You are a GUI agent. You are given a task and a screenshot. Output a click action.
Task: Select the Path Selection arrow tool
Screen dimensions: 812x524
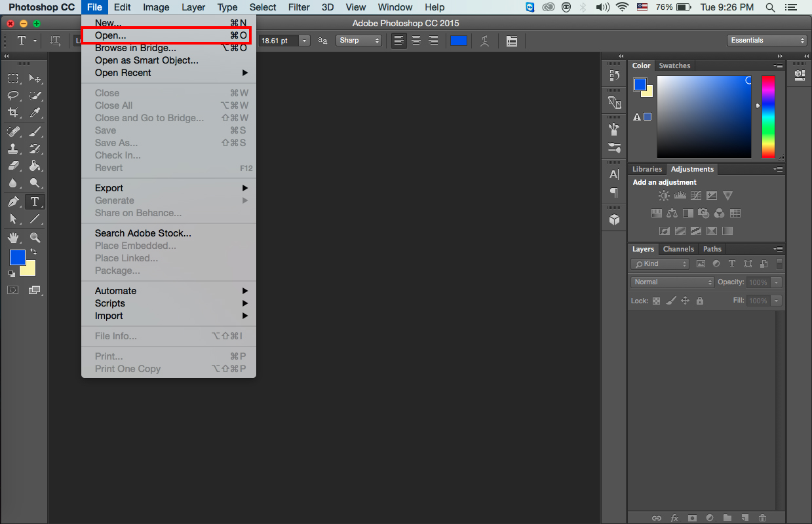13,219
